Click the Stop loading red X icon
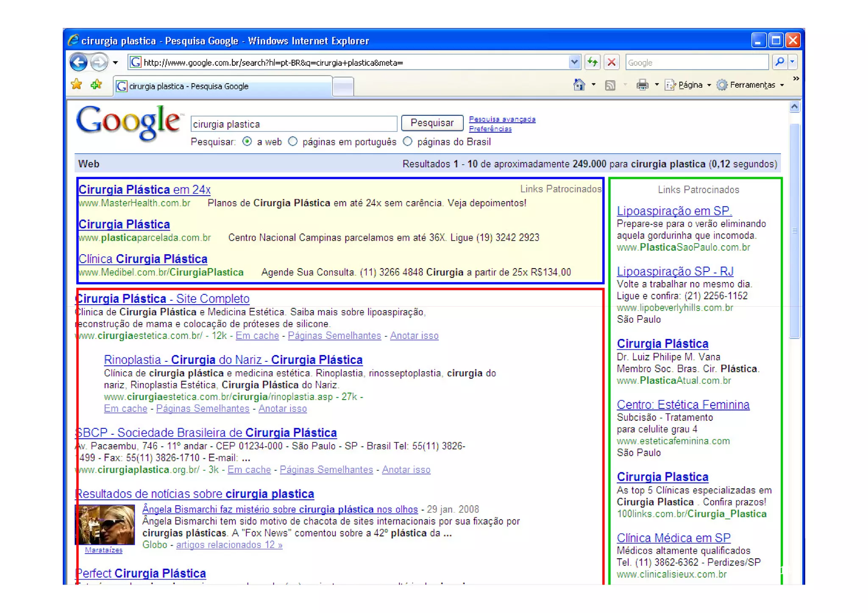 click(612, 63)
